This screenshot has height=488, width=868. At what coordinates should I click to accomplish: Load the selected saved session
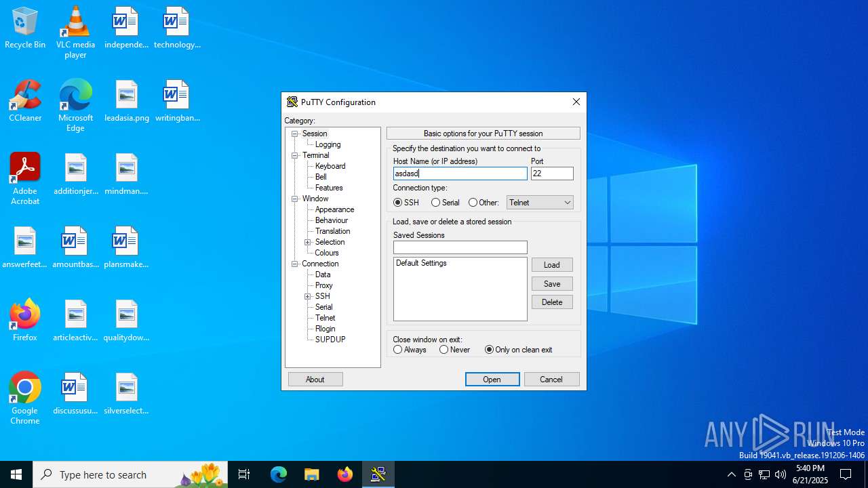(x=552, y=265)
